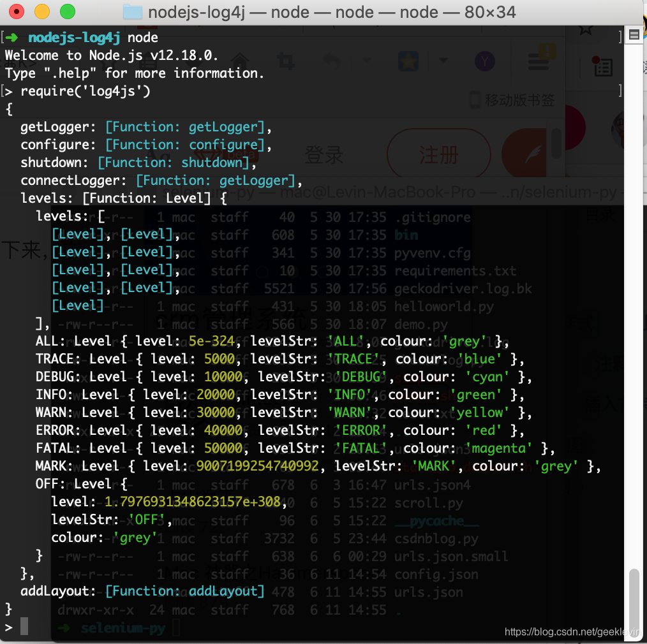This screenshot has height=644, width=647.
Task: Click the 'magenta' colour value
Action: coord(499,449)
